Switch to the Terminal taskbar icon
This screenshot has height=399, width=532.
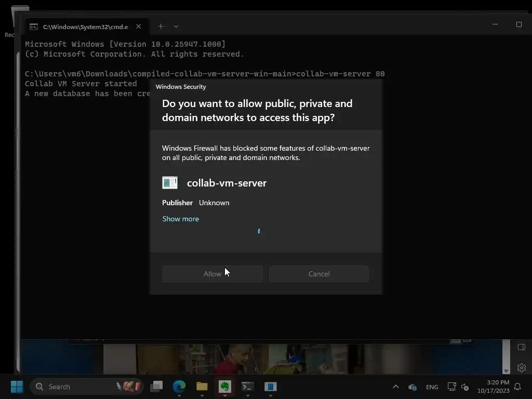point(247,386)
